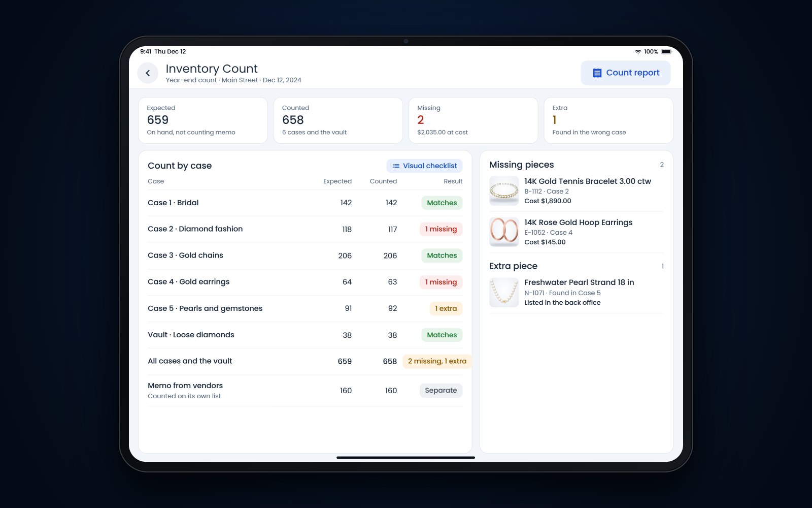This screenshot has width=812, height=508.
Task: Open the Case 4 · Gold earrings row
Action: coord(305,282)
